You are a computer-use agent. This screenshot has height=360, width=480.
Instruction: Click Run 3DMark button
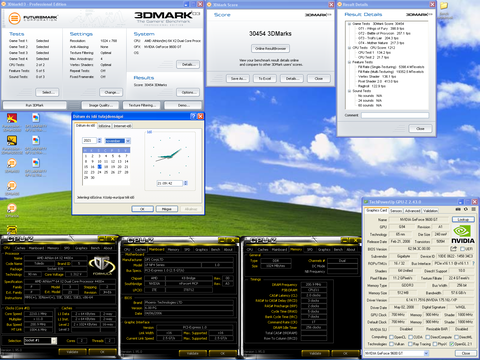point(35,105)
